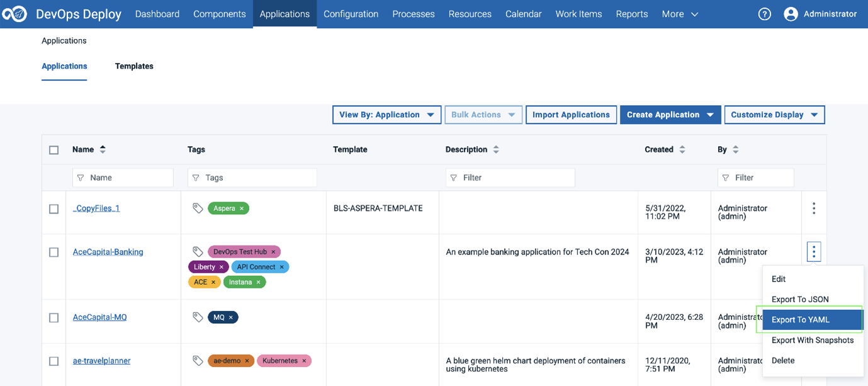Open the Customize Display dropdown

pyautogui.click(x=774, y=115)
